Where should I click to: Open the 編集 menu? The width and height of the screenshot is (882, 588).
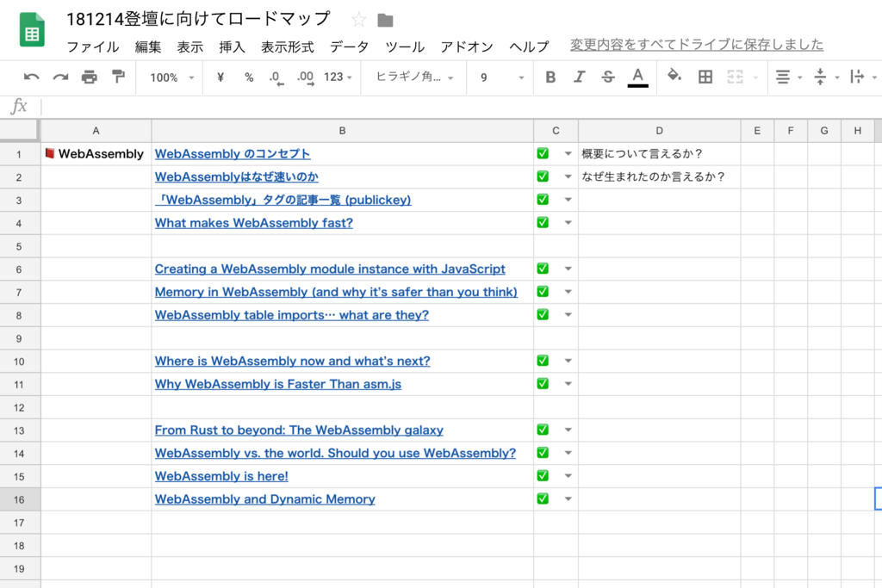(x=148, y=46)
